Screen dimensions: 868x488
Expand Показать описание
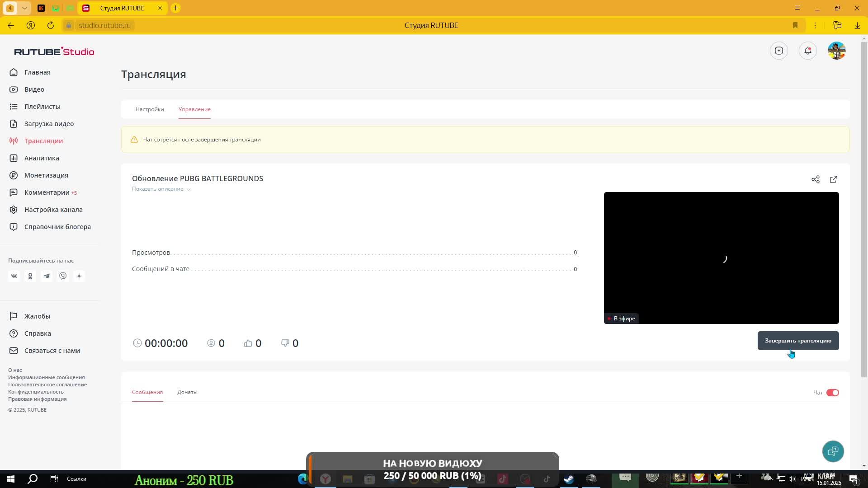click(x=161, y=189)
